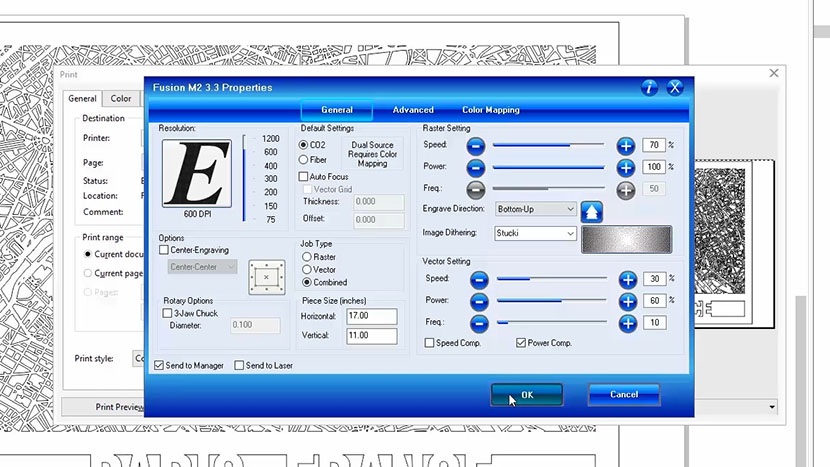Increase Vector Freq with plus button
The height and width of the screenshot is (467, 830).
pyautogui.click(x=627, y=323)
